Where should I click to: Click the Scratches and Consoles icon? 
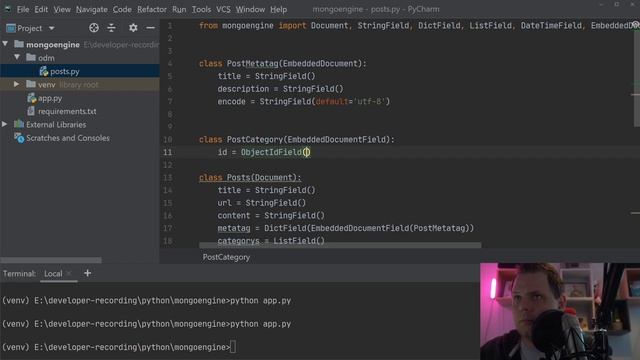click(x=19, y=138)
